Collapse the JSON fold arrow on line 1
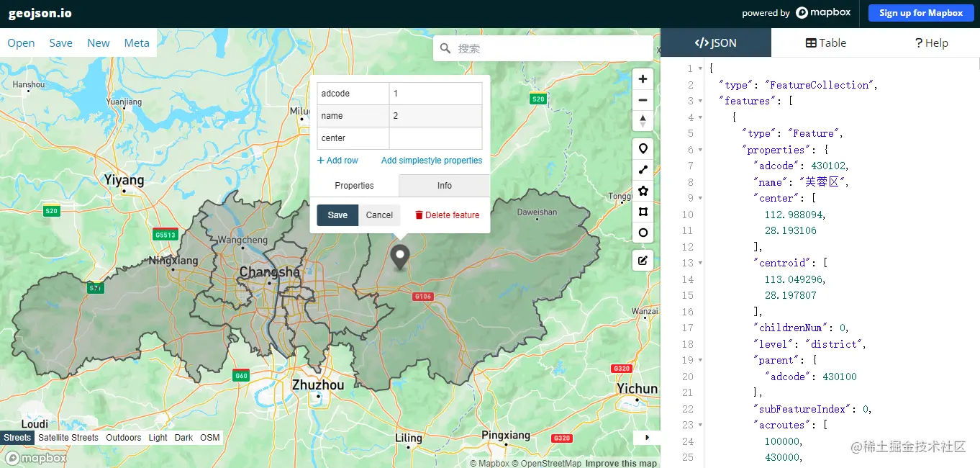The height and width of the screenshot is (468, 980). click(700, 69)
